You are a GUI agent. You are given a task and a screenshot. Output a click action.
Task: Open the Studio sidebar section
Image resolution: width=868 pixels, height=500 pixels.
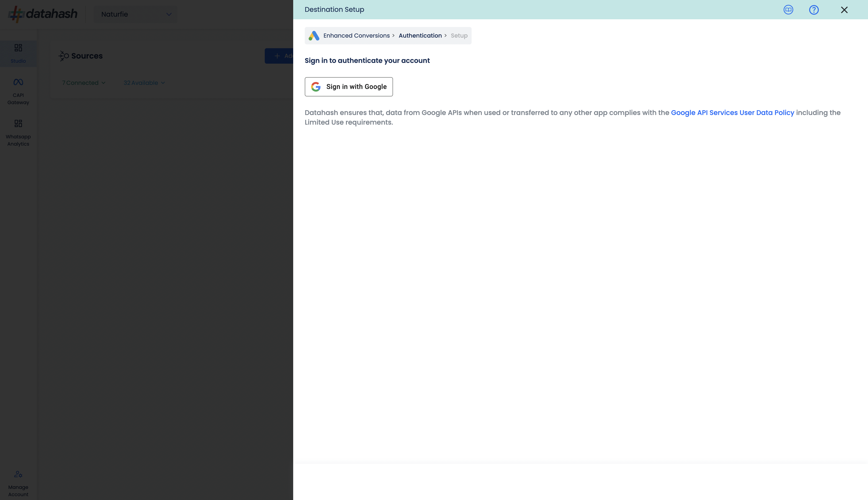point(18,54)
